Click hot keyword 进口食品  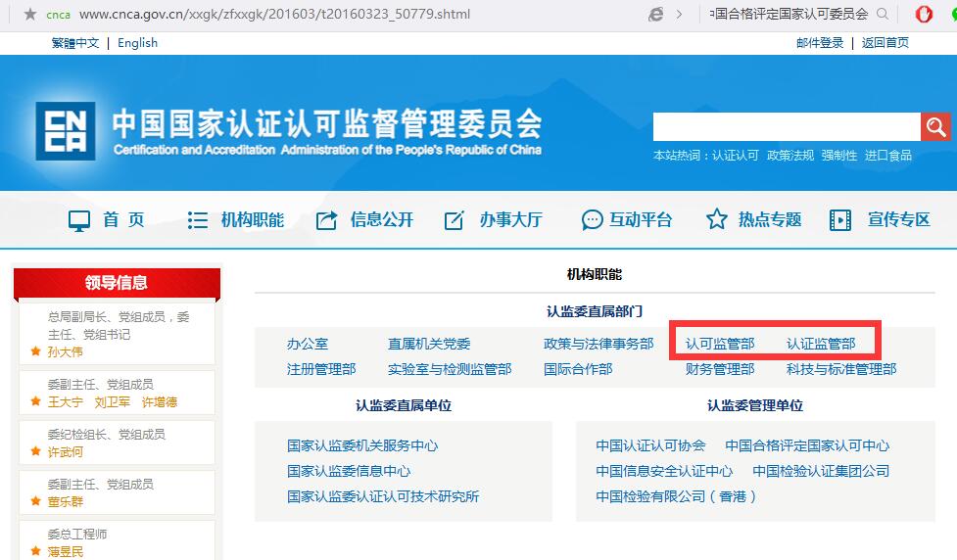click(x=888, y=156)
